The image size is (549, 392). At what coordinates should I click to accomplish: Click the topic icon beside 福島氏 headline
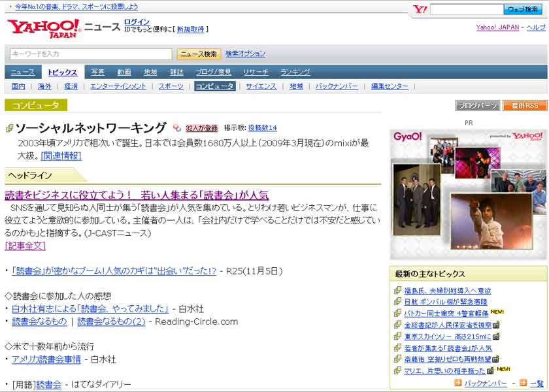point(397,291)
